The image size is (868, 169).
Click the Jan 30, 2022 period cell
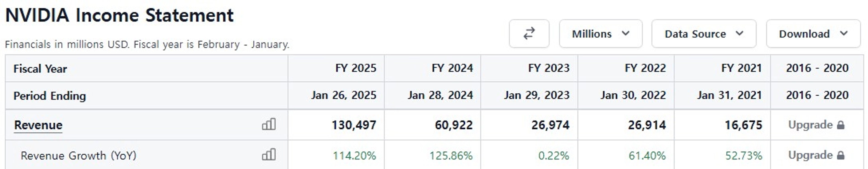[633, 95]
